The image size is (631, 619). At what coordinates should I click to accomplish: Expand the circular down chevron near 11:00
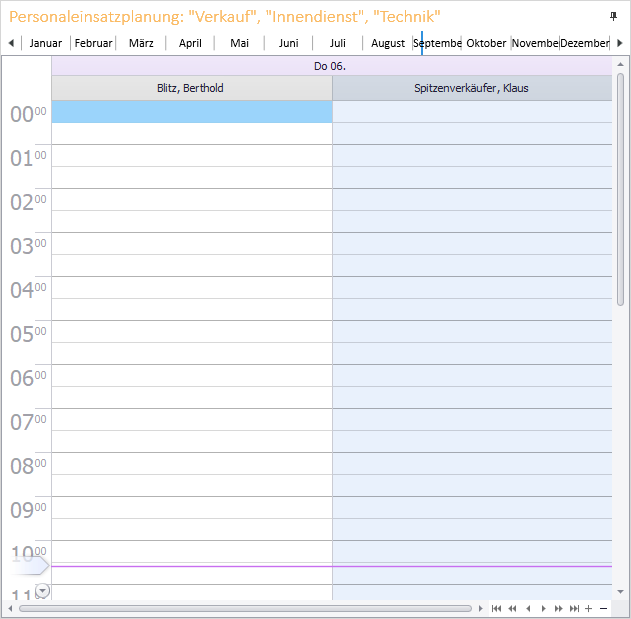click(x=42, y=591)
